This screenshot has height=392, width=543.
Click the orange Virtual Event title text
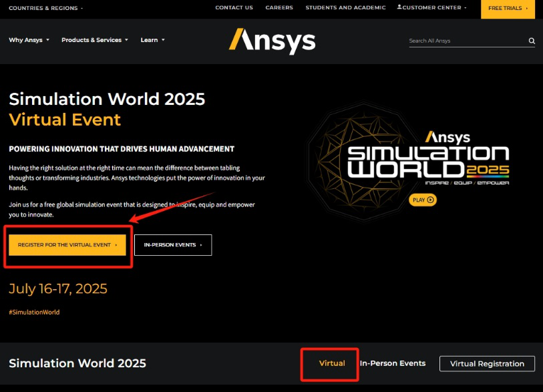[x=65, y=120]
